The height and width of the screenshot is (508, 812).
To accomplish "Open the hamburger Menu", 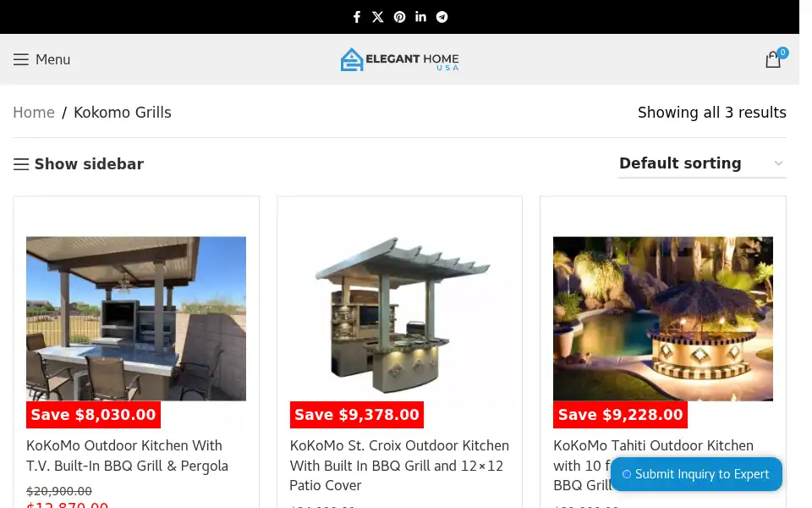I will (42, 59).
